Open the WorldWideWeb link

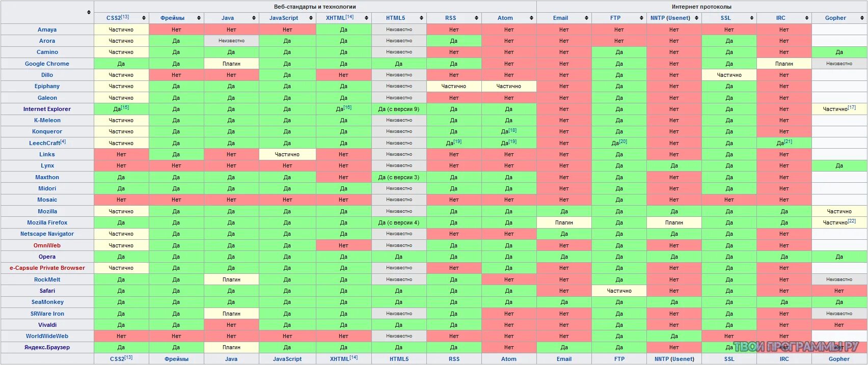point(47,336)
